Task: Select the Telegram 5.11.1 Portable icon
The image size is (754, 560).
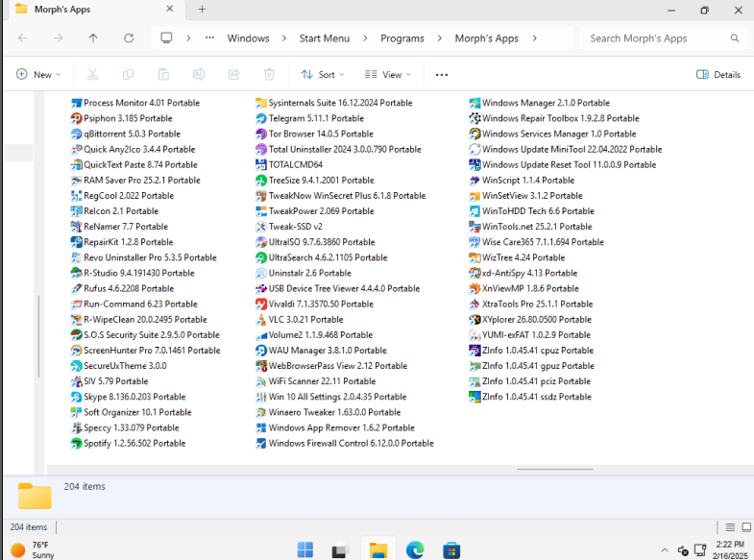Action: pyautogui.click(x=260, y=118)
